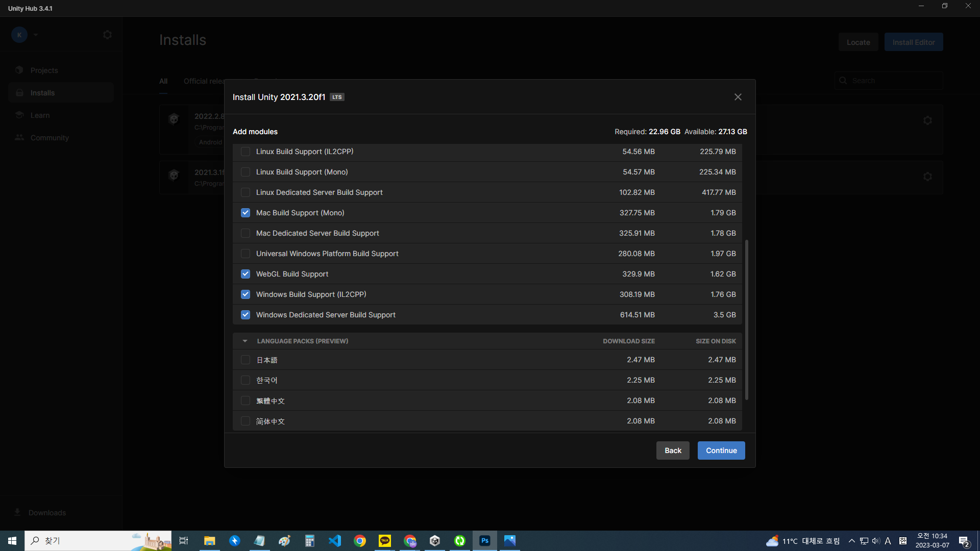Screen dimensions: 980x551
Task: Click the Installs search field
Action: 889,81
